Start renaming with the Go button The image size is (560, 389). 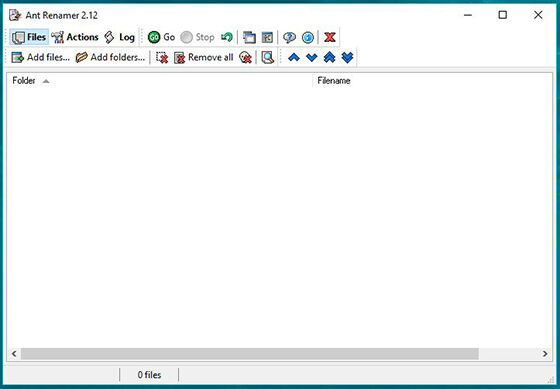pyautogui.click(x=161, y=37)
